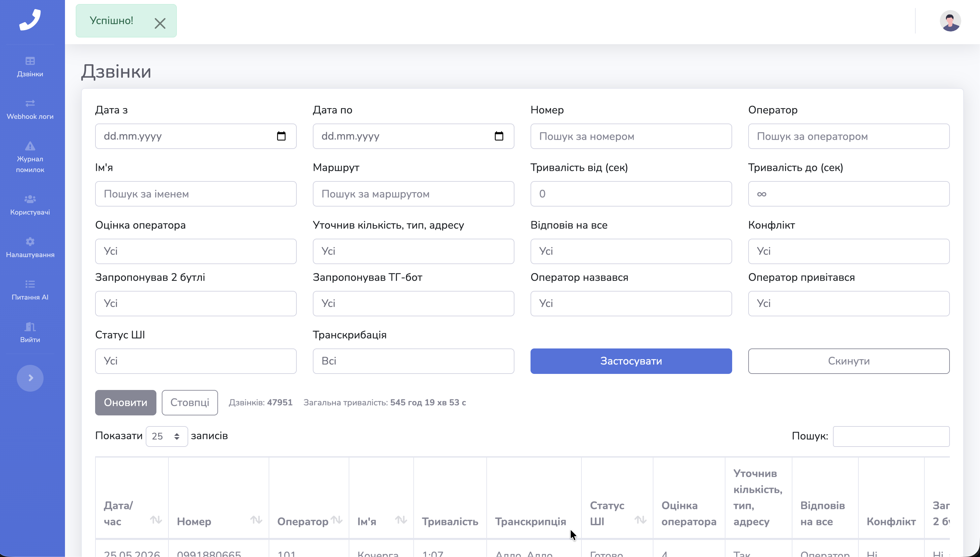The image size is (980, 557).
Task: Click the Пошук за оператором field
Action: [x=849, y=136]
